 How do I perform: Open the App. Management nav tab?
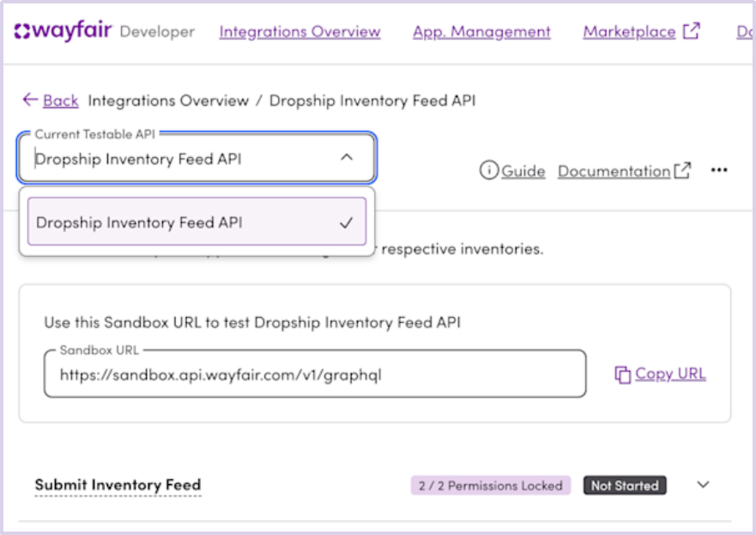pyautogui.click(x=481, y=32)
